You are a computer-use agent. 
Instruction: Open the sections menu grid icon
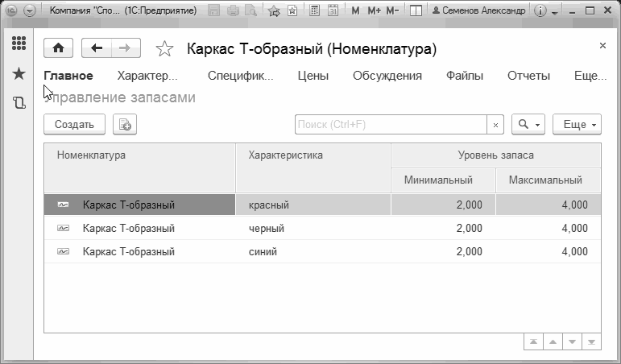19,43
